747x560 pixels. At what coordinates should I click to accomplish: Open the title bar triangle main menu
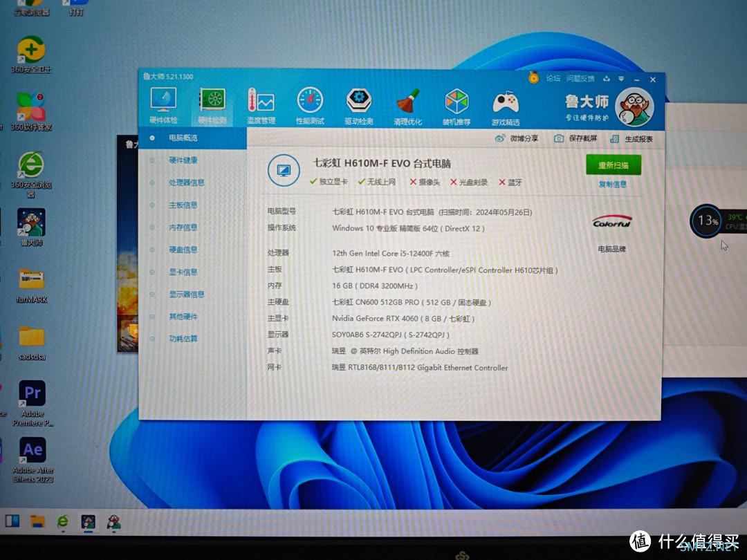[620, 79]
